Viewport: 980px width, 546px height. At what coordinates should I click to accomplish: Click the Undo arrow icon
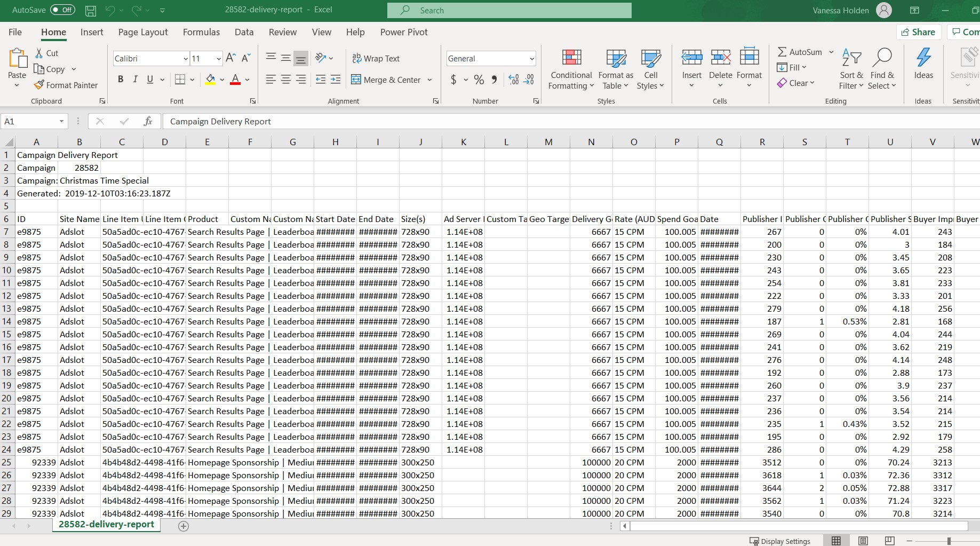110,10
